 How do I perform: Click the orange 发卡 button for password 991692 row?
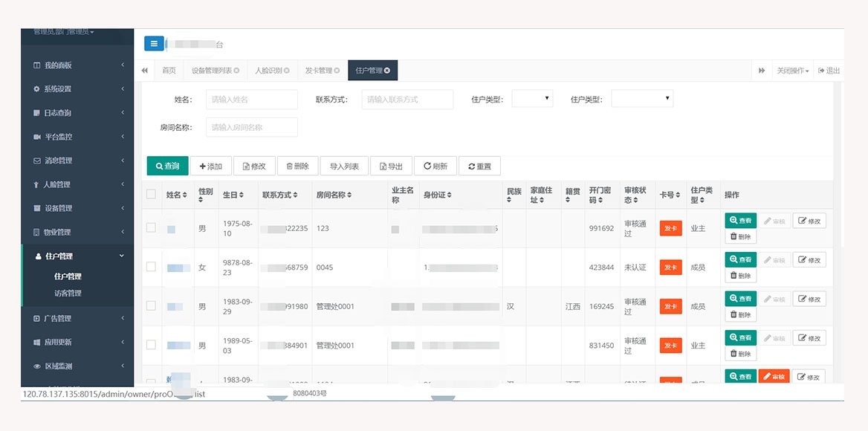tap(670, 228)
